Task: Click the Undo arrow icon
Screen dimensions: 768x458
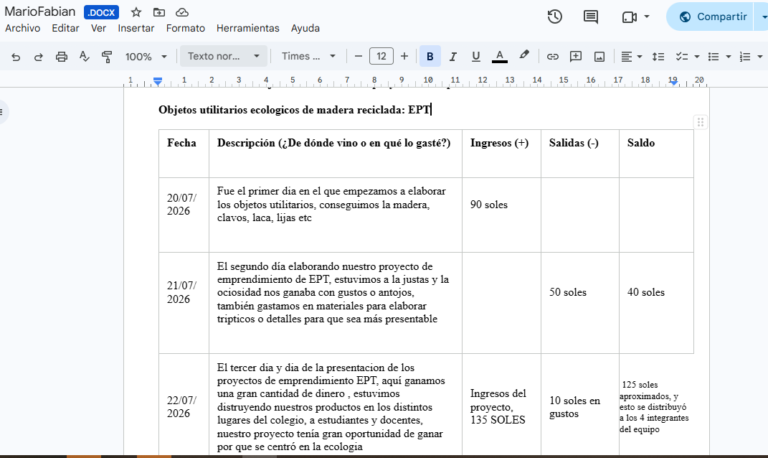Action: point(16,57)
